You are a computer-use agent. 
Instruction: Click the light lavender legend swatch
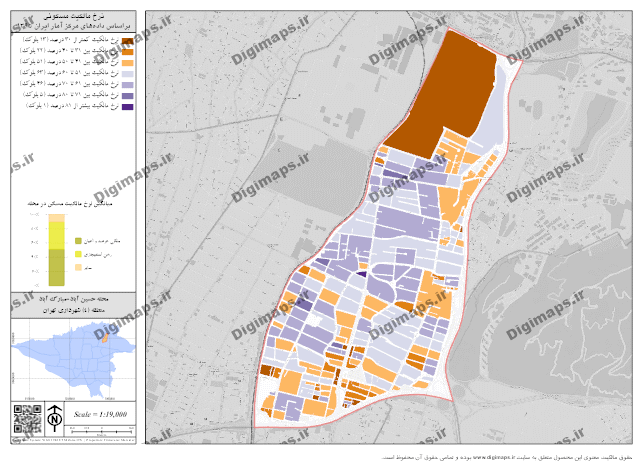coord(127,72)
